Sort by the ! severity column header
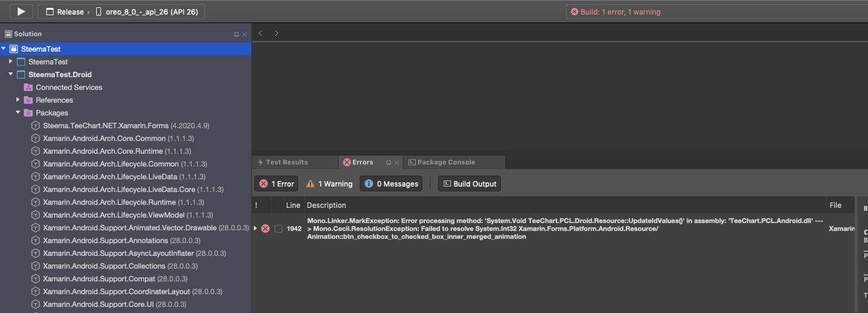 tap(256, 205)
